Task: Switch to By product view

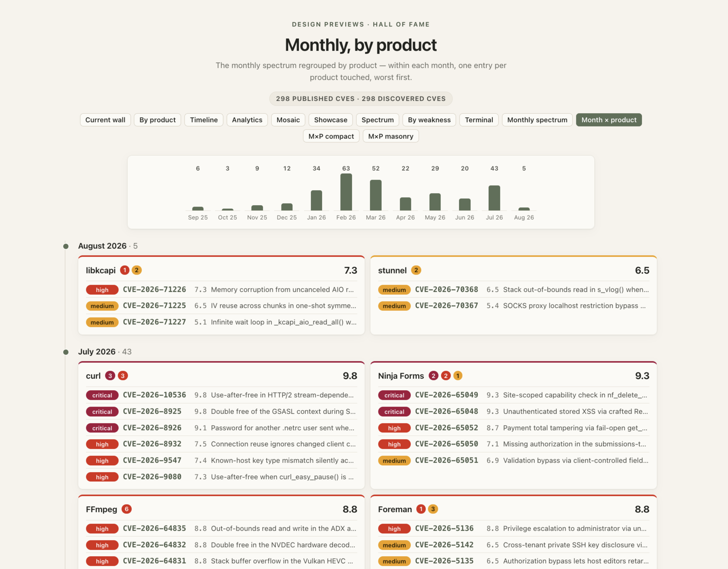Action: click(x=157, y=120)
